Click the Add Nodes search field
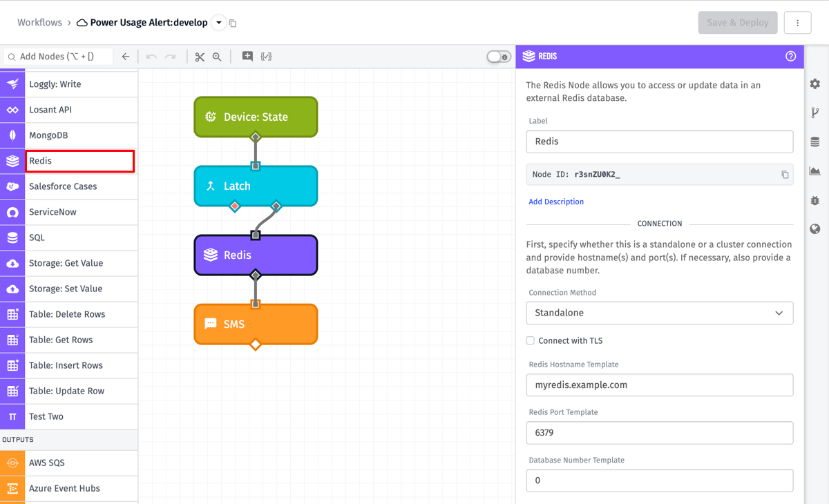 tap(59, 57)
